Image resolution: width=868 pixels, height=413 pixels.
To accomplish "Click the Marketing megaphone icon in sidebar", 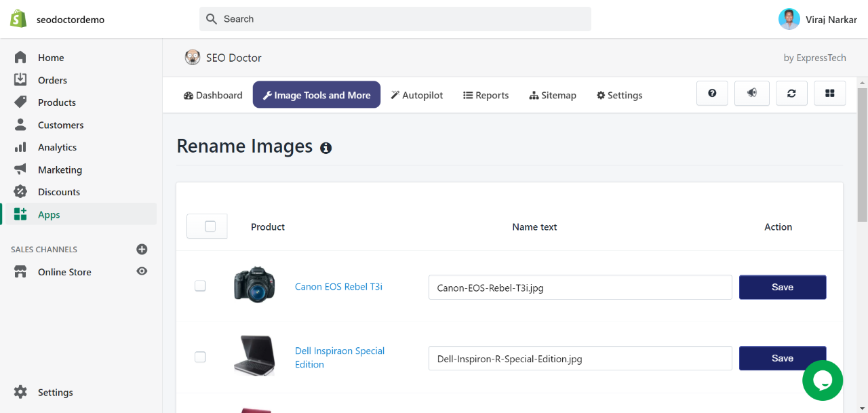I will pyautogui.click(x=20, y=170).
